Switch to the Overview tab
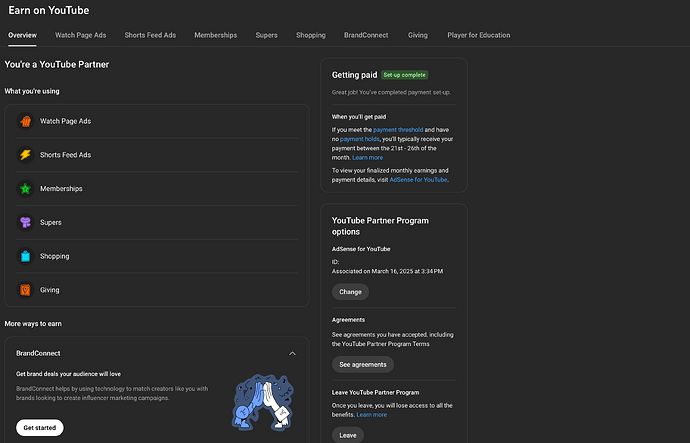 [22, 35]
